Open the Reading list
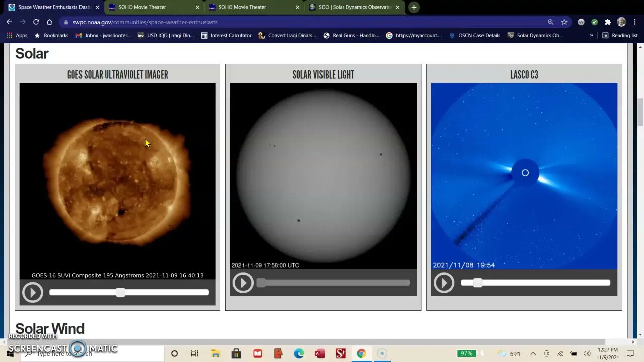644x362 pixels. point(620,35)
